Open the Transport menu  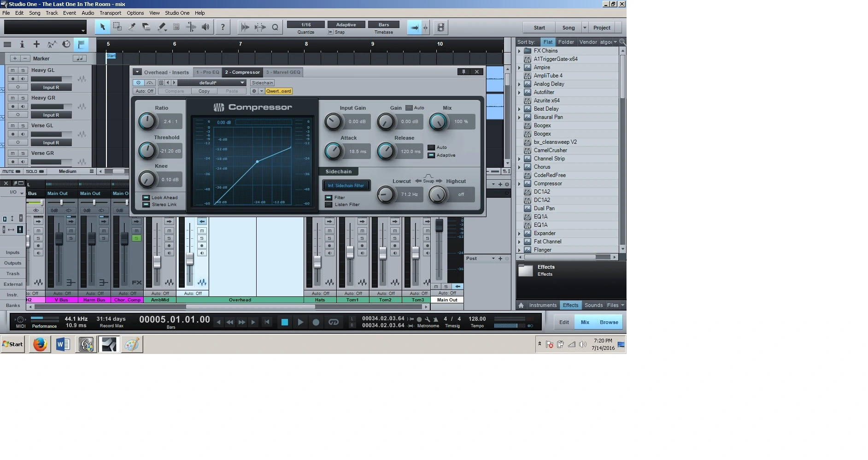[x=110, y=13]
